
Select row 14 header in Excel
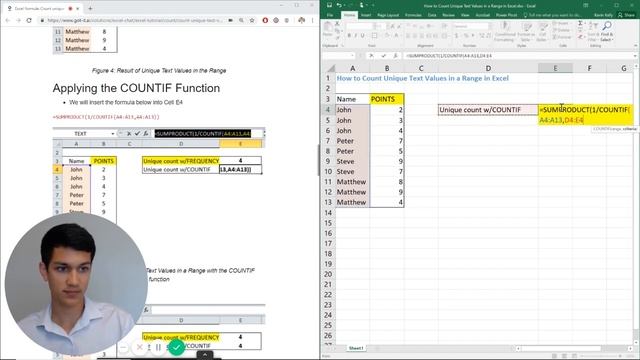[328, 213]
